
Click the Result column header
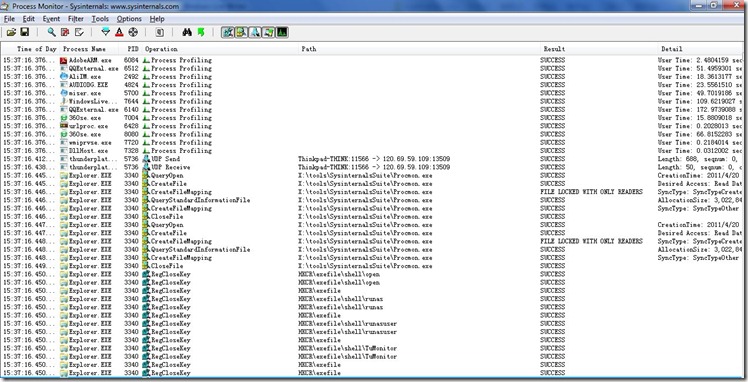pos(598,49)
